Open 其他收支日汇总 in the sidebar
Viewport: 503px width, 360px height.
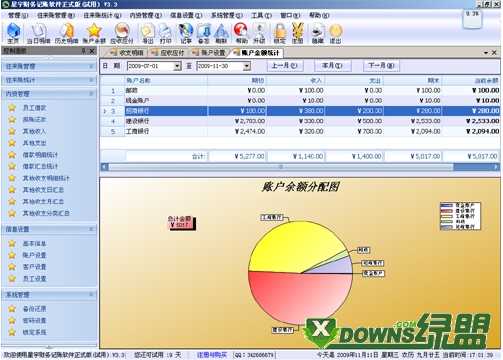tap(43, 190)
